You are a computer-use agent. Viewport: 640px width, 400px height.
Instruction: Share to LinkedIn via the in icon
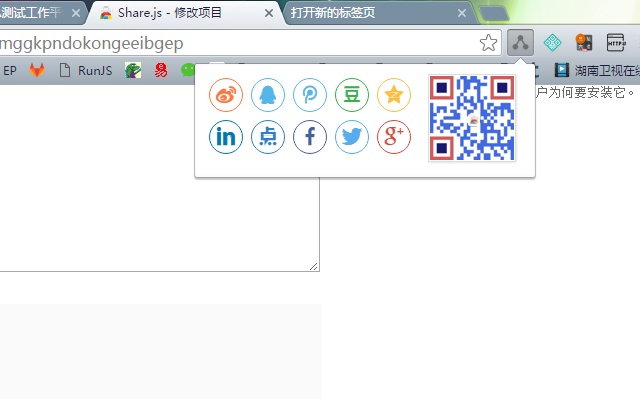[x=226, y=137]
